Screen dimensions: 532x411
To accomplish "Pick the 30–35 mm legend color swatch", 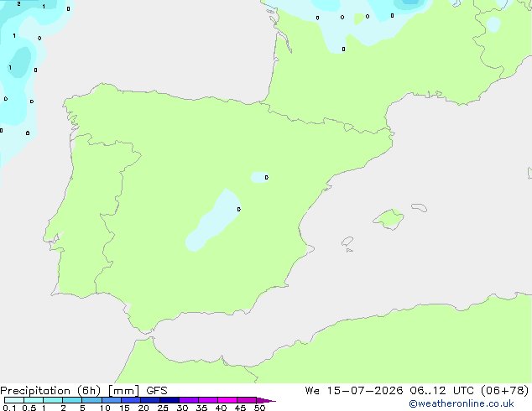I will coord(189,400).
